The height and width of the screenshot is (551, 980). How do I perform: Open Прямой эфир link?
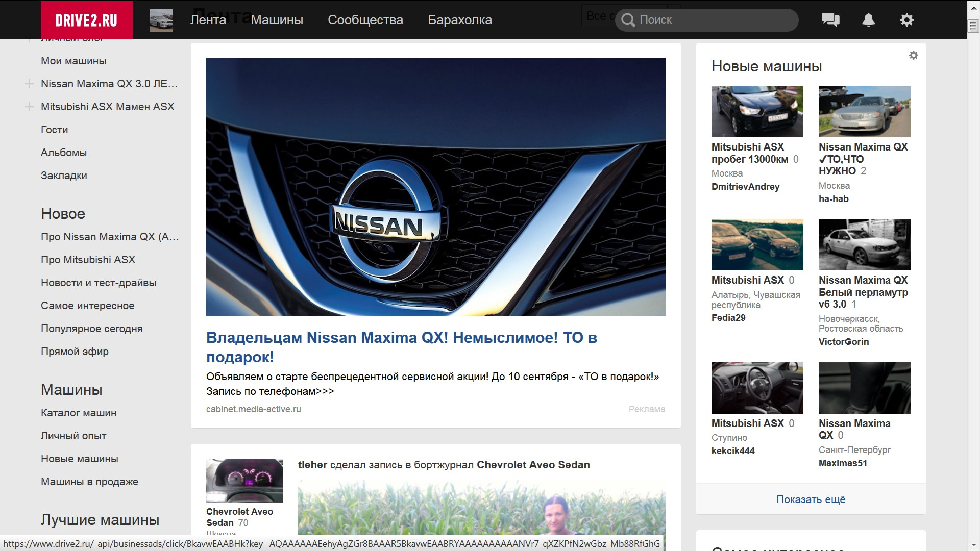coord(75,352)
